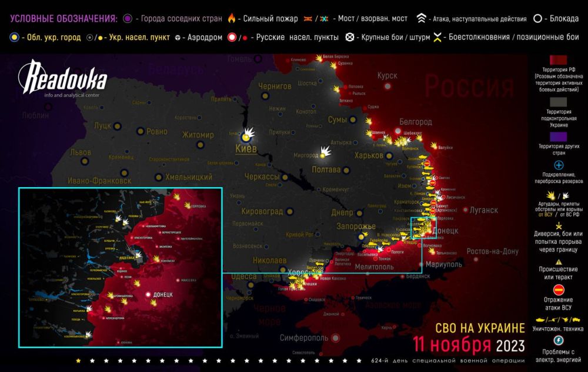Click the Авдеевка label in the inset map

[x=127, y=258]
